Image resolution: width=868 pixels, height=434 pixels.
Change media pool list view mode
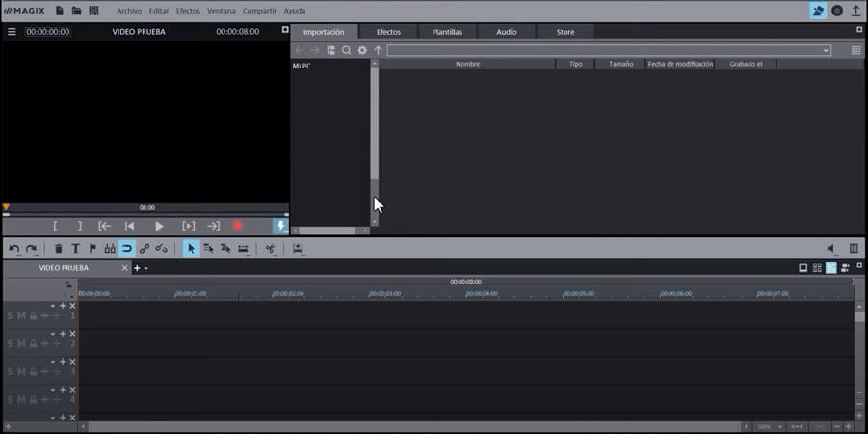coord(855,50)
